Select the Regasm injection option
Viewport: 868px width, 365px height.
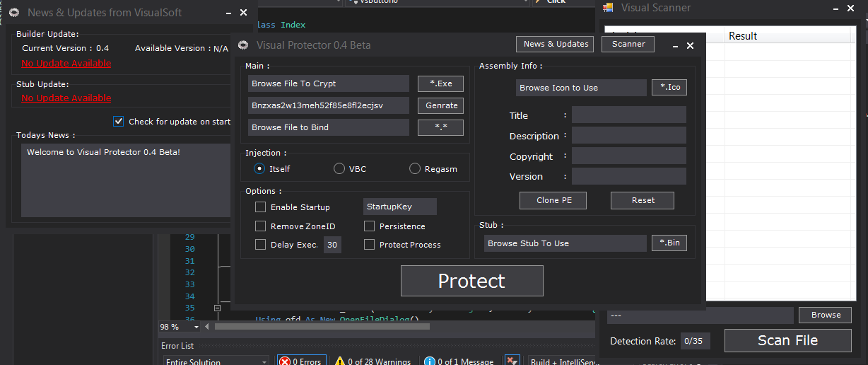[x=415, y=169]
